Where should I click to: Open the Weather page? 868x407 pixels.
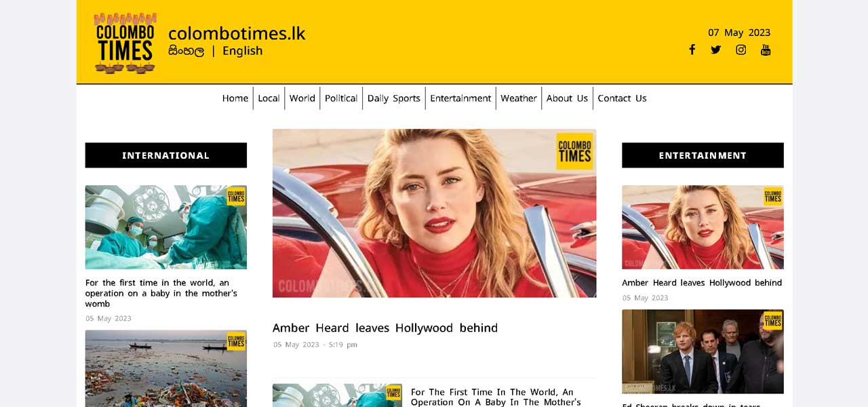518,98
